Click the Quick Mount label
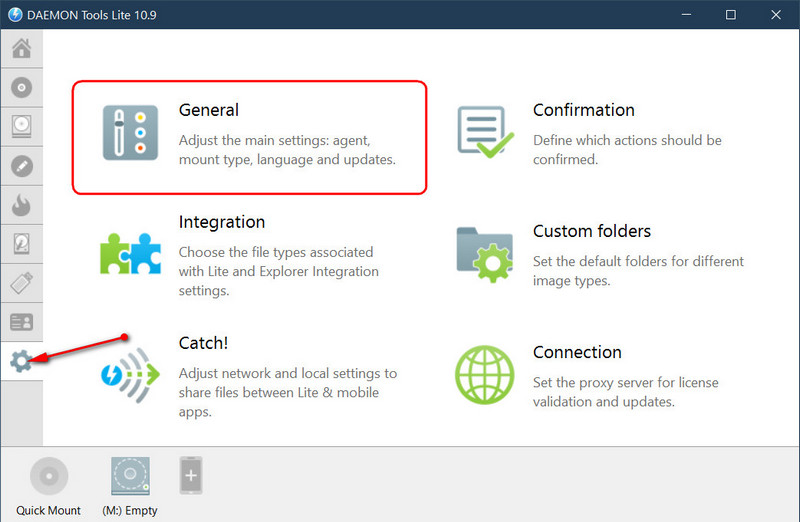The image size is (800, 522). pyautogui.click(x=48, y=510)
